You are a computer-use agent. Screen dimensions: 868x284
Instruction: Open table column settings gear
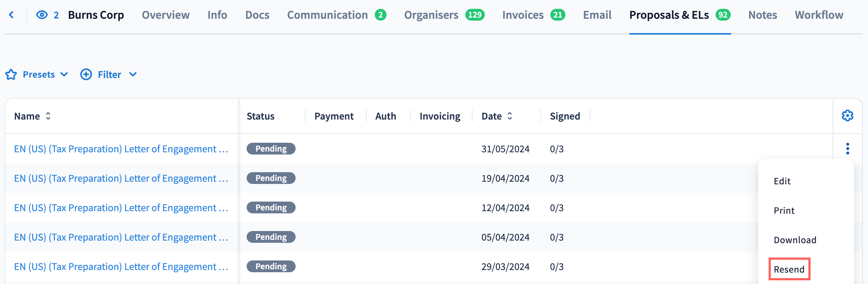pos(847,116)
